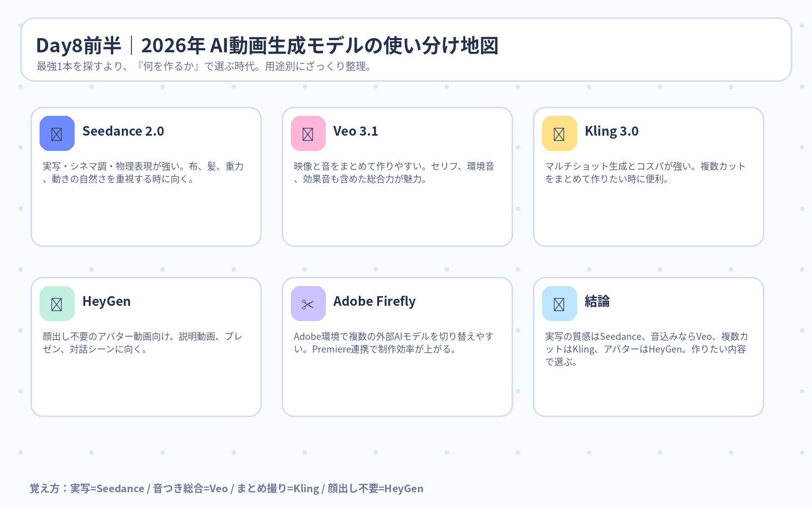Viewport: 812px width, 508px height.
Task: Select the Seedance 2.0 card title
Action: (x=123, y=131)
